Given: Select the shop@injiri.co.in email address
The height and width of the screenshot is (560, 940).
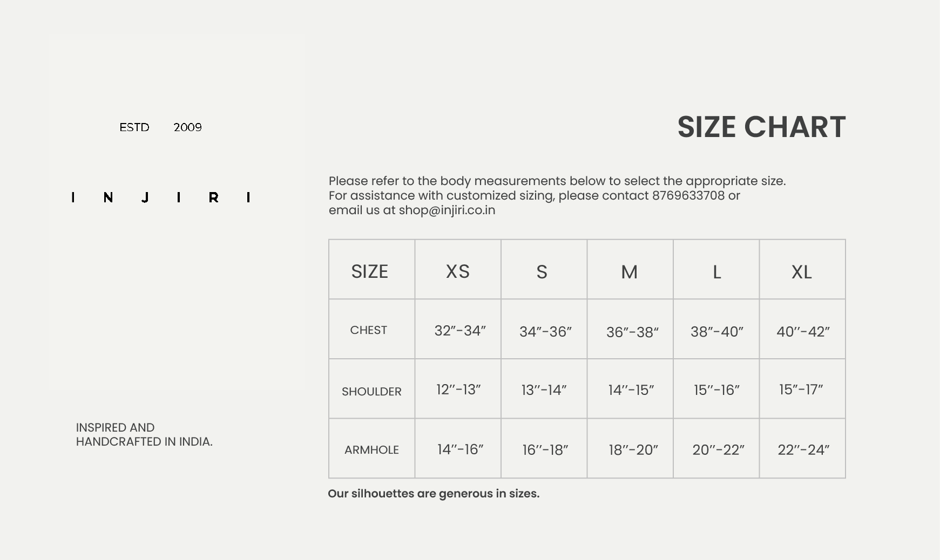Looking at the screenshot, I should point(447,210).
